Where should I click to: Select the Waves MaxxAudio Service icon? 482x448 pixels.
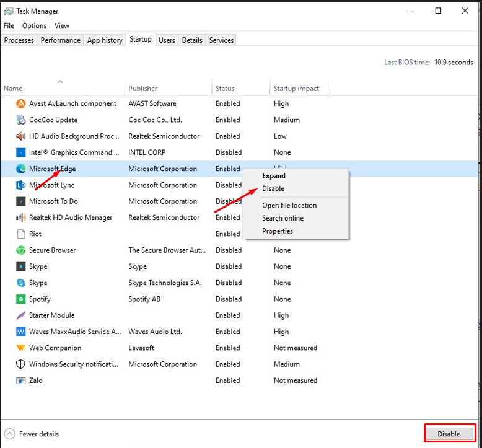20,332
